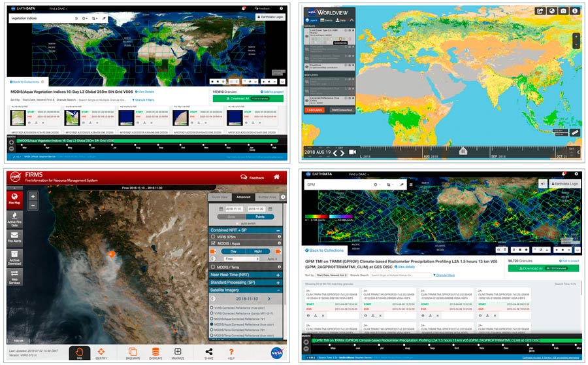Open Fire Alerts in FIRMS sidebar
588x365 pixels.
[14, 237]
